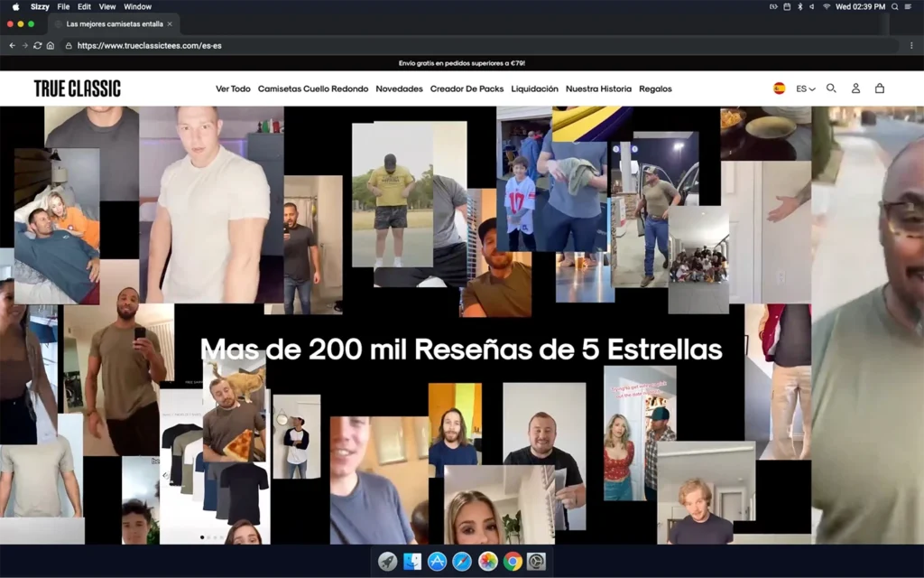This screenshot has width=924, height=578.
Task: Open the browser three-dot options menu
Action: coord(911,45)
